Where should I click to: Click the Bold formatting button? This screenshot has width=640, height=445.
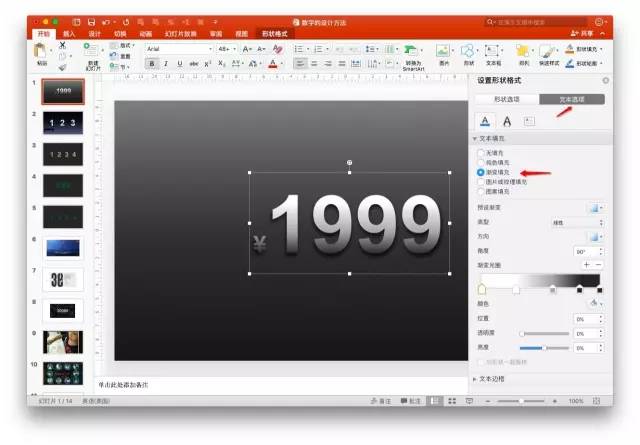pos(152,63)
